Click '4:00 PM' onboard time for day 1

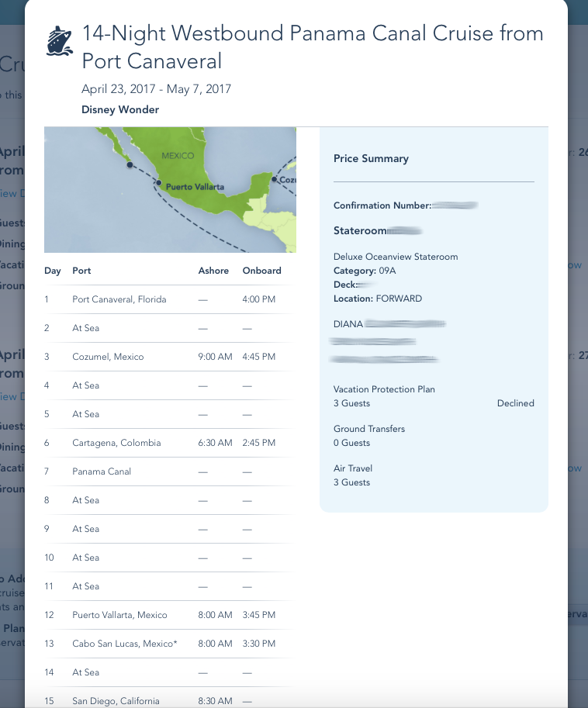[259, 299]
